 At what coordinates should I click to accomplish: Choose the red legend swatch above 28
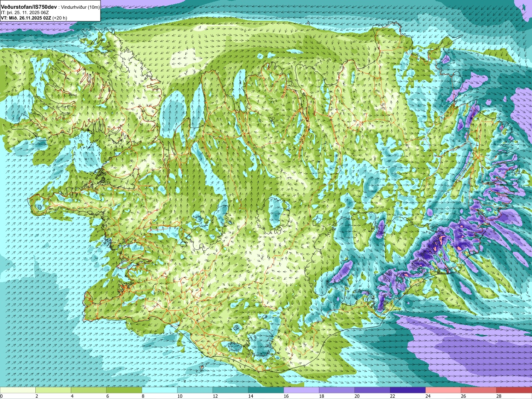pyautogui.click(x=514, y=390)
